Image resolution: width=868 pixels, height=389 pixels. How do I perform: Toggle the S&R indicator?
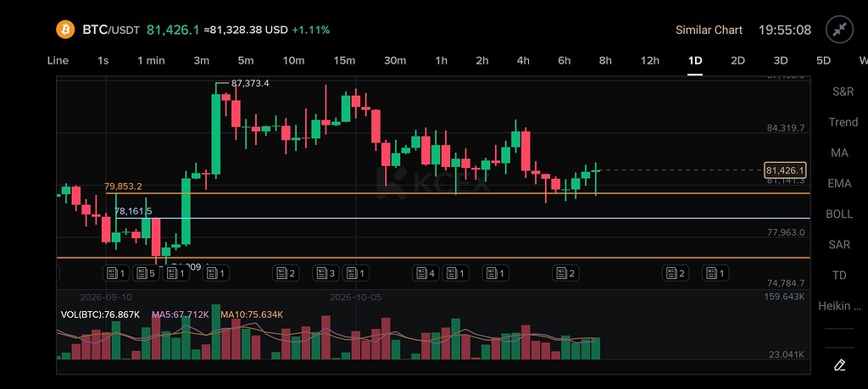(843, 92)
